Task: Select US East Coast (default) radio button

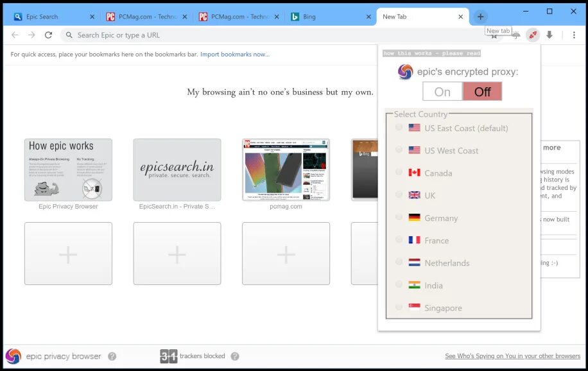Action: (x=399, y=127)
